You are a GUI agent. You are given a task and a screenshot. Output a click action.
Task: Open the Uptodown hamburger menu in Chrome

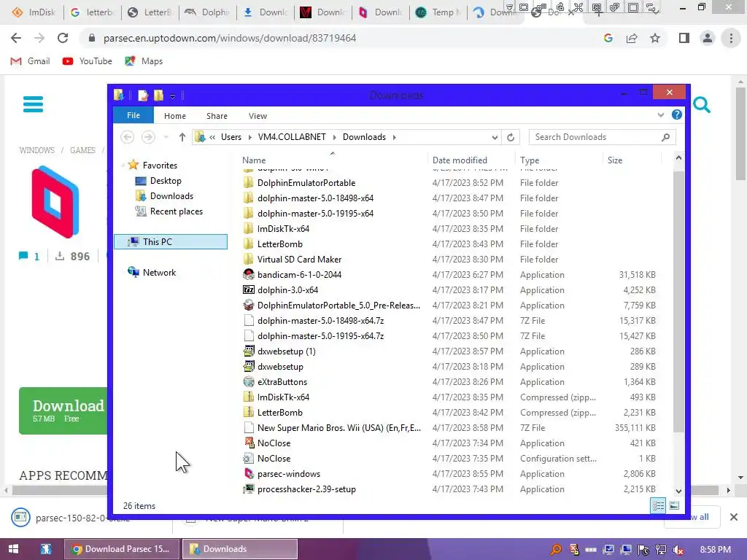pos(33,104)
